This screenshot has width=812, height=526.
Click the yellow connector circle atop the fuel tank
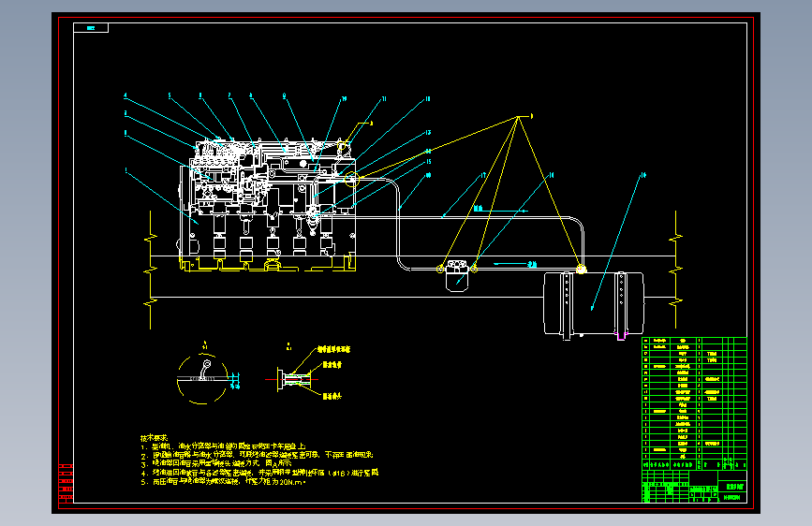(581, 269)
